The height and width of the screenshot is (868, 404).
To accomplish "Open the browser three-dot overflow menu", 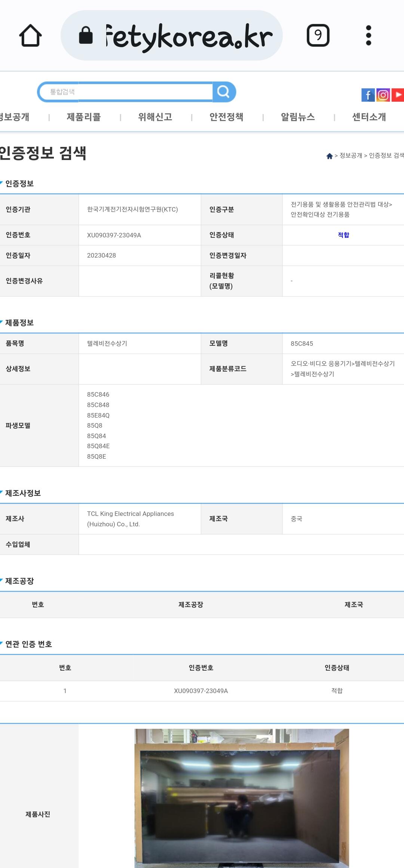I will click(368, 36).
